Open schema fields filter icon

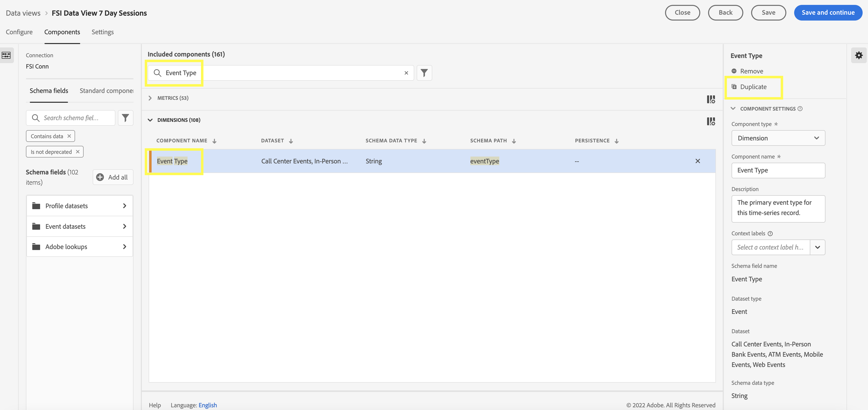click(125, 118)
